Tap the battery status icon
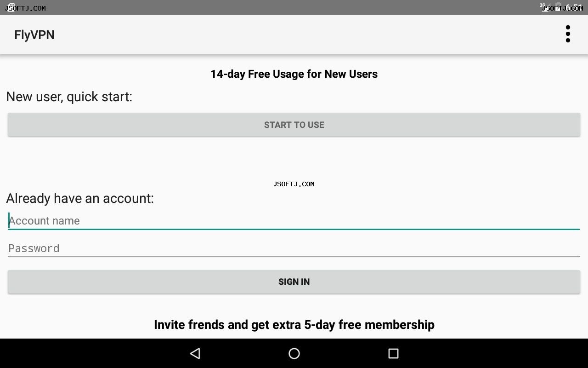This screenshot has width=588, height=368. (559, 7)
